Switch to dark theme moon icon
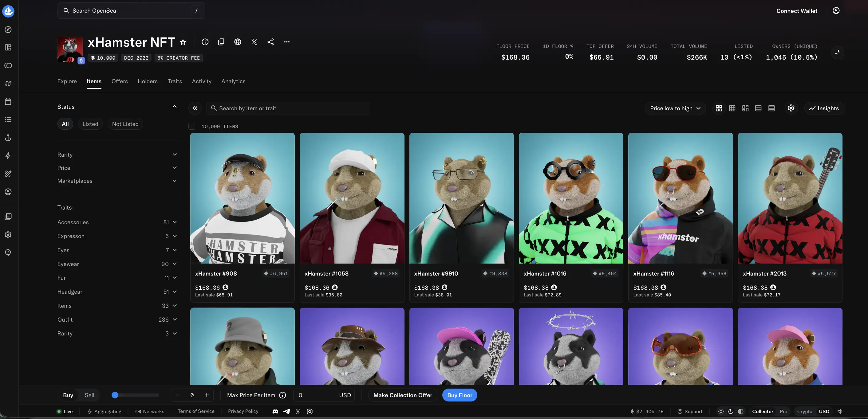868x419 pixels. click(731, 411)
